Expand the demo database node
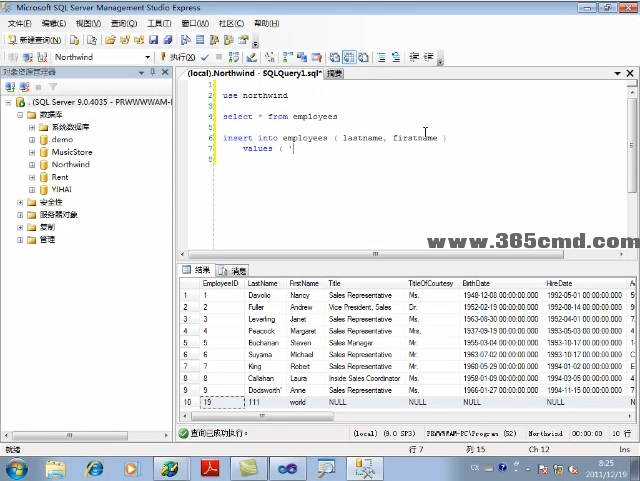 pos(32,140)
